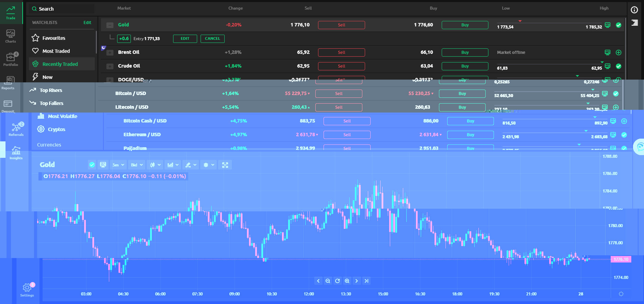Click Sell button for Gold
This screenshot has width=644, height=304.
pos(341,25)
